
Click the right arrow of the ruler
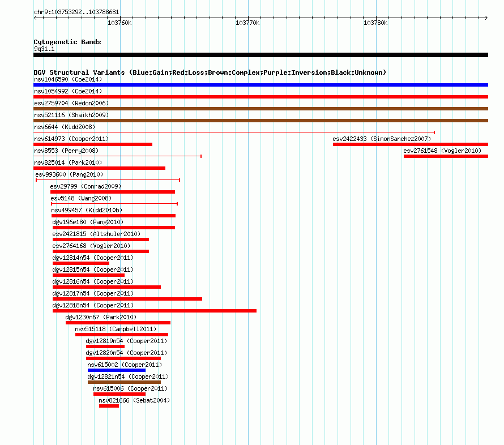click(x=486, y=18)
